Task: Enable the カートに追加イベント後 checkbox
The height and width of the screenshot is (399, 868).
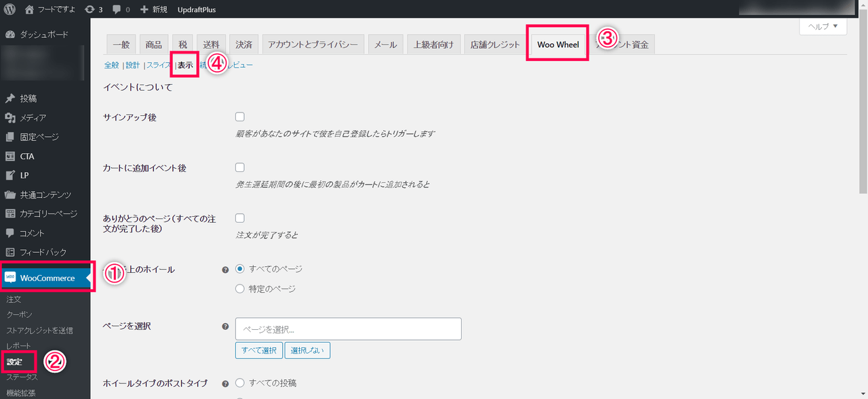Action: [240, 167]
